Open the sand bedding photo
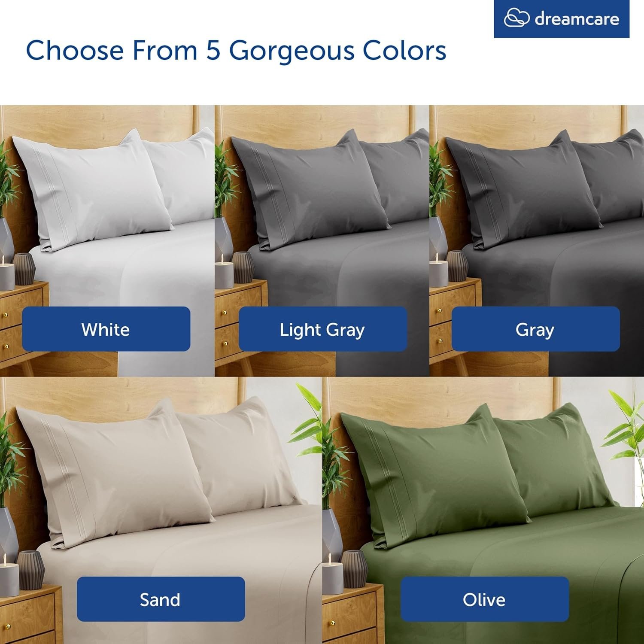This screenshot has width=644, height=644. click(161, 510)
